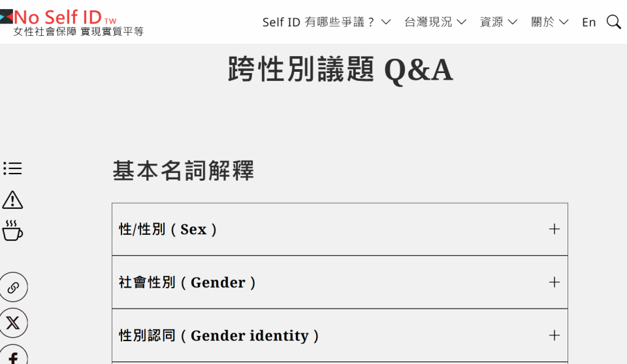Click the 基本名詞解釋 section heading
Image resolution: width=627 pixels, height=364 pixels.
184,171
